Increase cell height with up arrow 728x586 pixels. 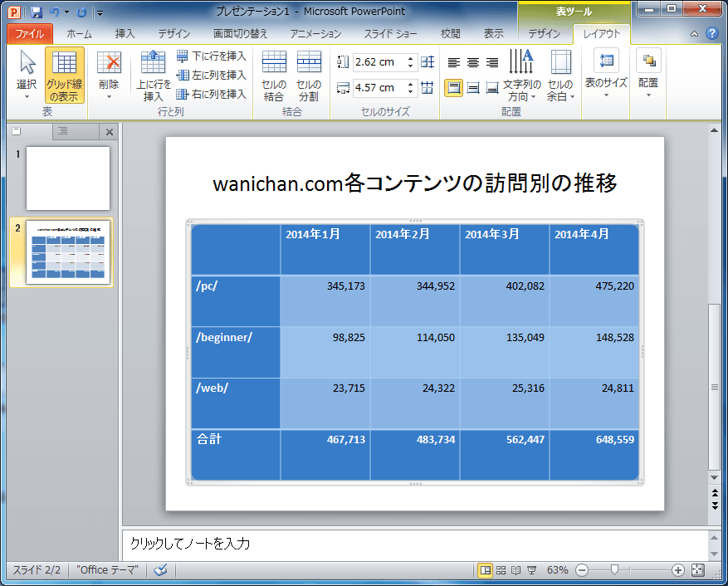[410, 58]
